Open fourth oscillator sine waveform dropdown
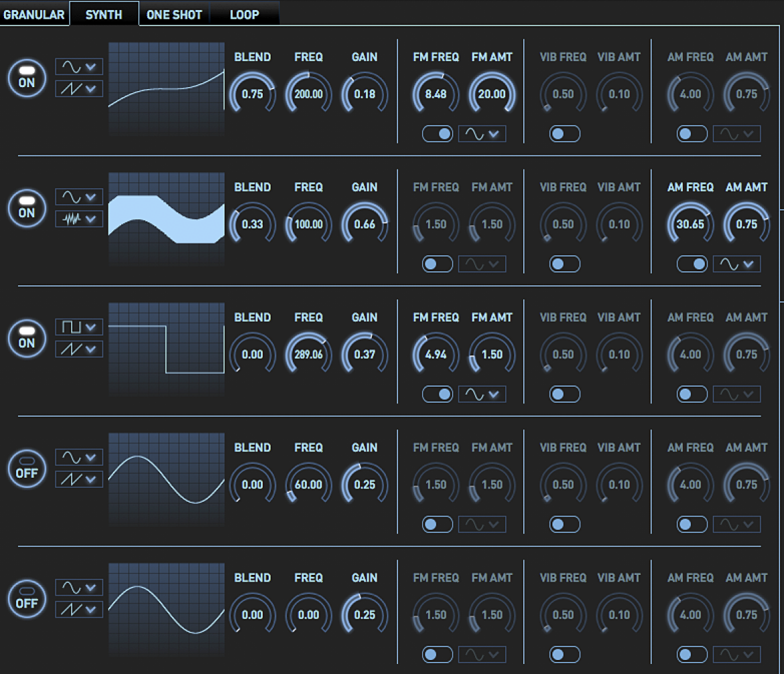This screenshot has height=674, width=784. pyautogui.click(x=79, y=457)
